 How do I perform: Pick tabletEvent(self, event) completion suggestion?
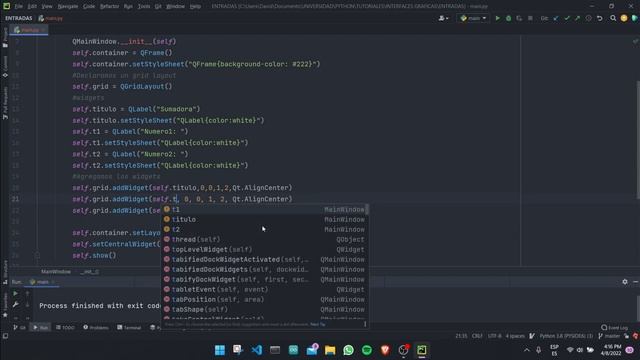tap(264, 289)
